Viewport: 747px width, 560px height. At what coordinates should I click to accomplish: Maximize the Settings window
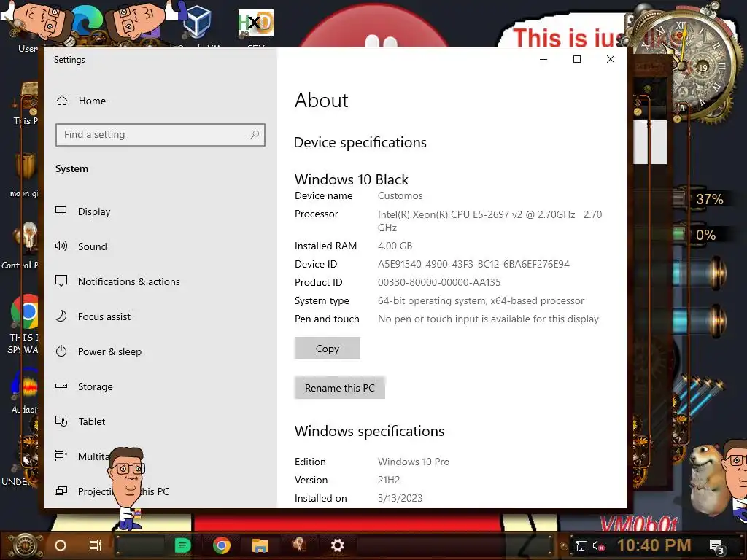577,59
